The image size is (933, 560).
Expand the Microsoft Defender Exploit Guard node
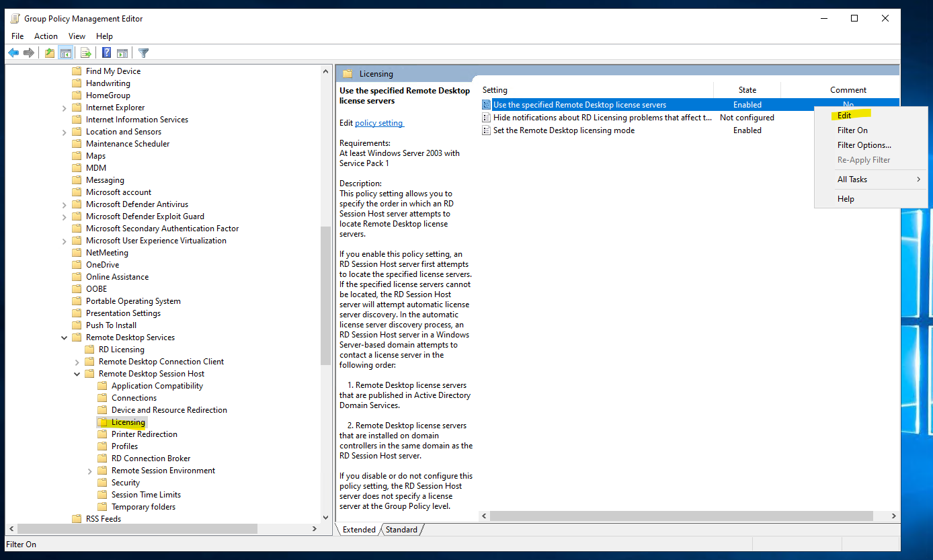point(65,216)
